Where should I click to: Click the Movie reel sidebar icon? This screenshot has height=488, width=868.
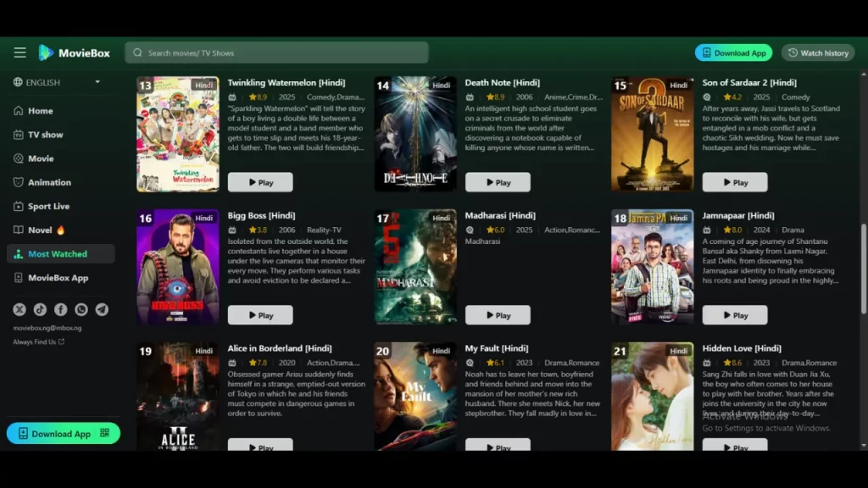[19, 158]
